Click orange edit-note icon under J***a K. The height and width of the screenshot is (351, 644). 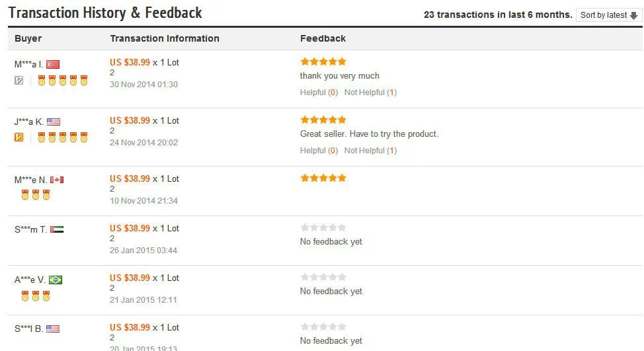pyautogui.click(x=19, y=137)
